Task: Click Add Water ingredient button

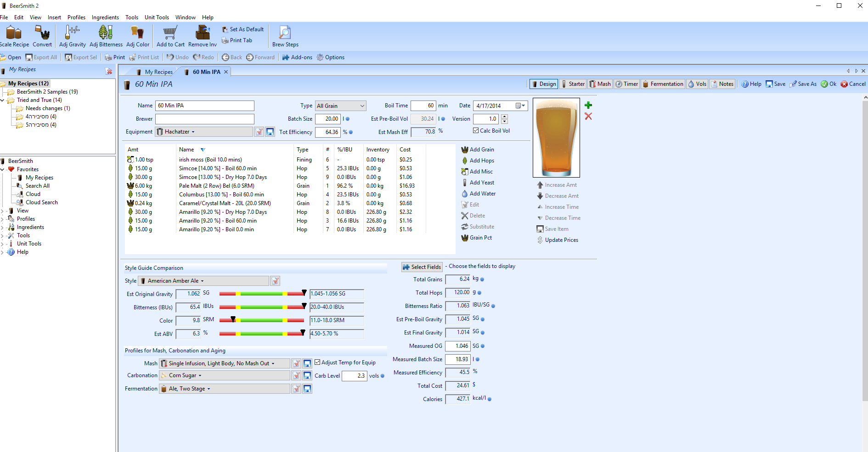Action: click(479, 194)
